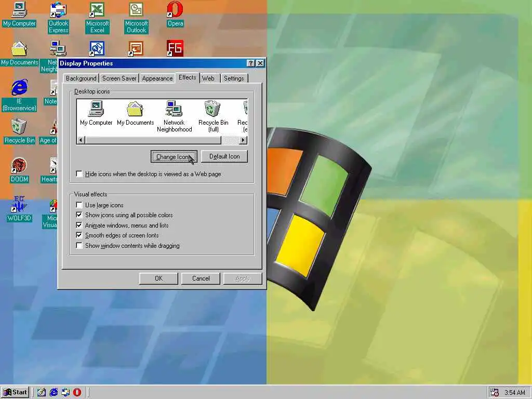Click orange PowerPoint-style desktop icon
532x399 pixels.
[136, 48]
